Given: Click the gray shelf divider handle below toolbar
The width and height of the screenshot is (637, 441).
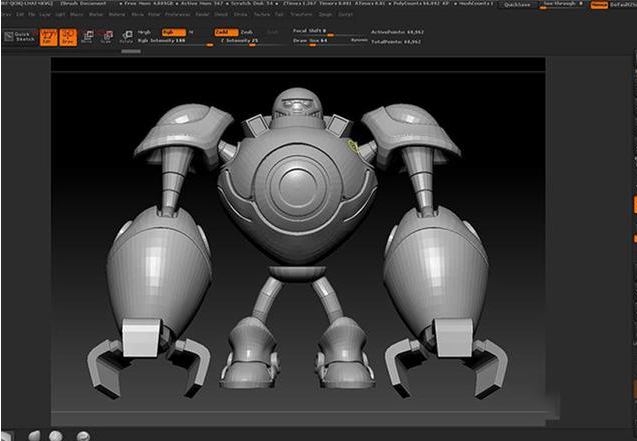Looking at the screenshot, I should coord(131,52).
